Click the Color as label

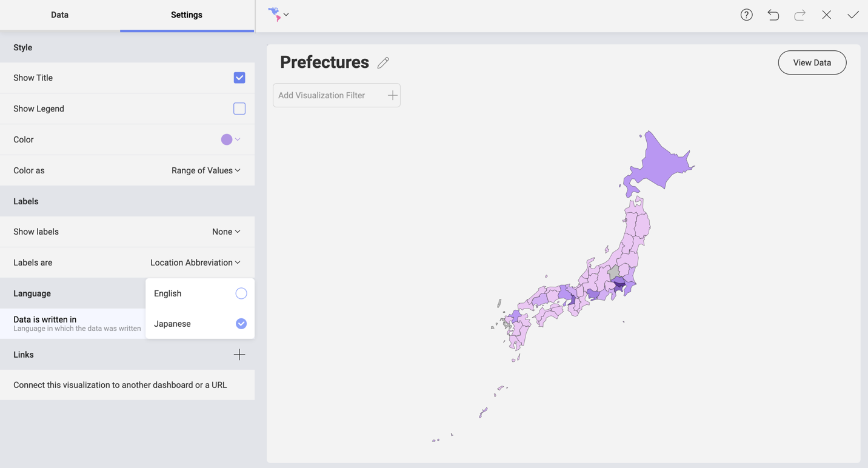click(x=29, y=170)
